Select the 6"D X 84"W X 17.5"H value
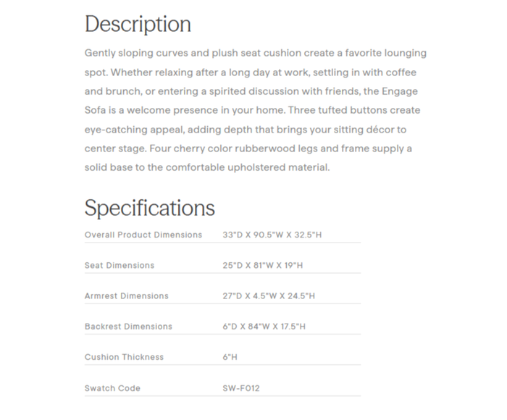The height and width of the screenshot is (420, 507). pyautogui.click(x=264, y=327)
